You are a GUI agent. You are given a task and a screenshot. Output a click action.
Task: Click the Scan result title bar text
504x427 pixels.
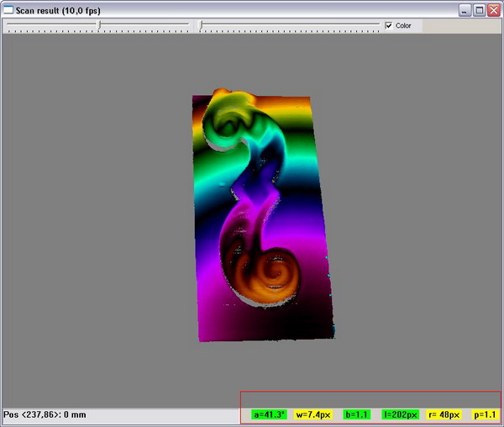pos(59,9)
